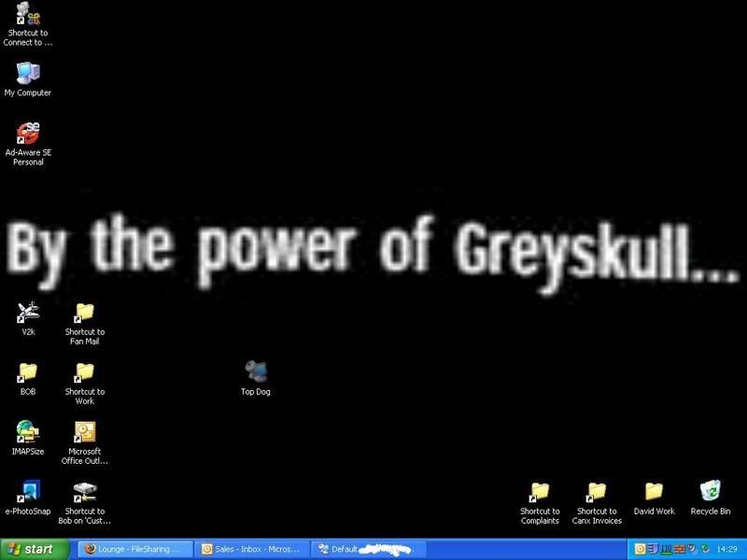Screen dimensions: 747x560
Task: Select the Recycle Bin icon
Action: [711, 498]
